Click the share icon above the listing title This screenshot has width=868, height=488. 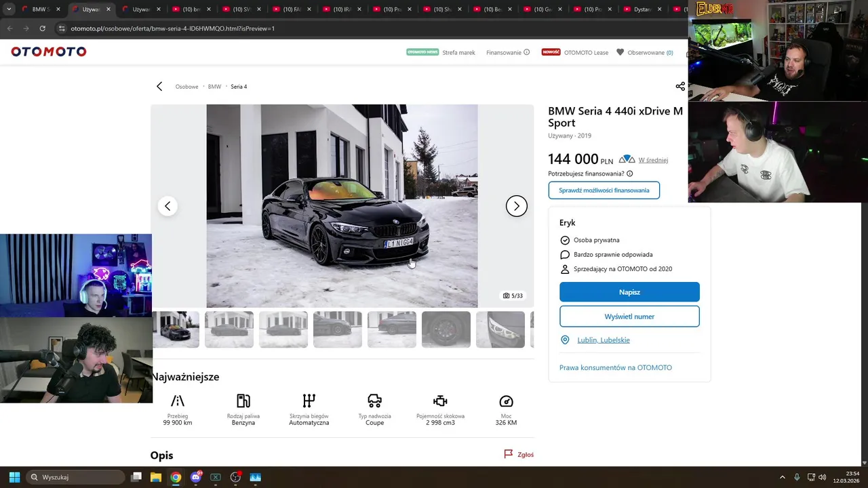pyautogui.click(x=680, y=86)
